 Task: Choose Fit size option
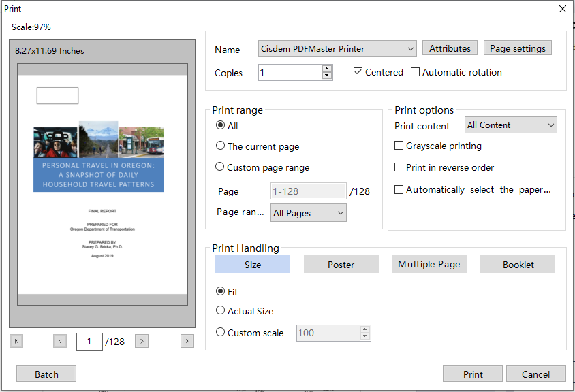227,292
